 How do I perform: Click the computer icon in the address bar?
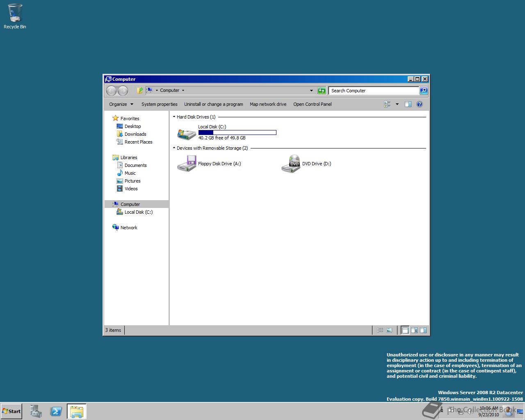click(149, 90)
